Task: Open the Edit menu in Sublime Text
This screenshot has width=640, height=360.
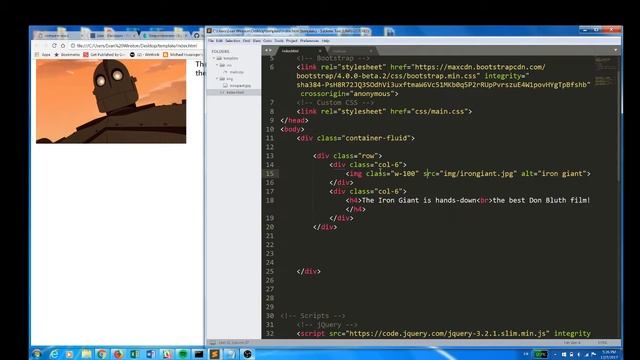Action: [x=219, y=41]
